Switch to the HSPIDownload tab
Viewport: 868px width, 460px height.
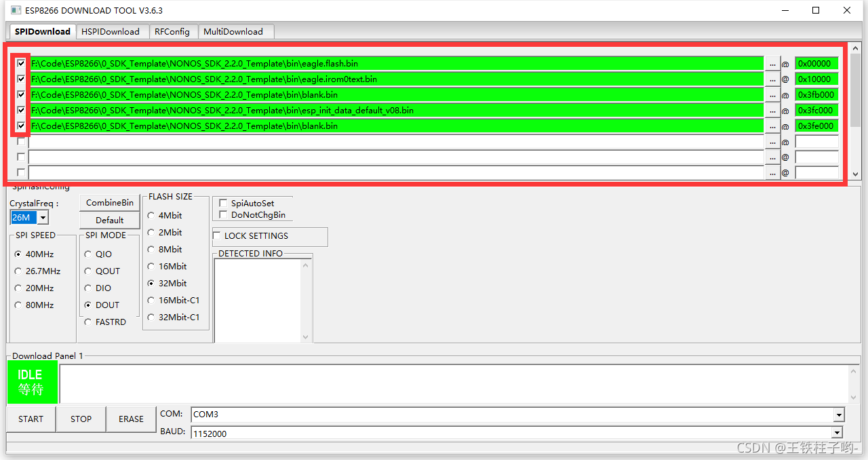[110, 31]
